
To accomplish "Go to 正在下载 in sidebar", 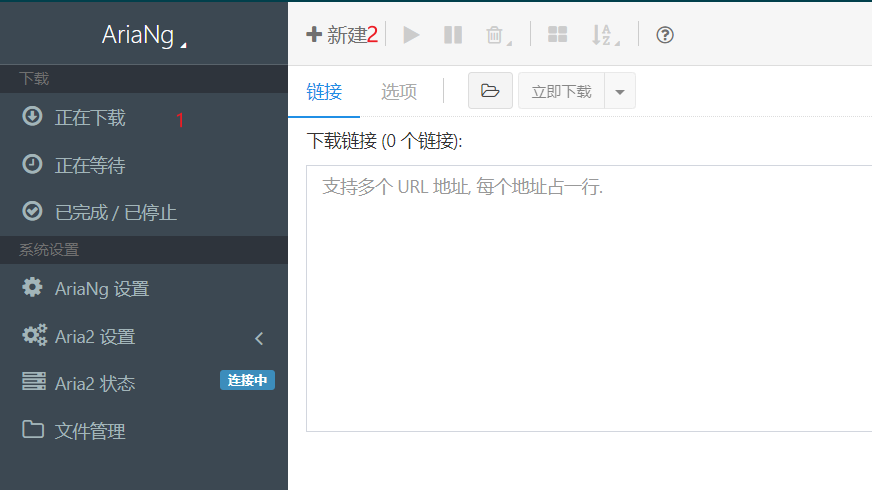I will (143, 117).
